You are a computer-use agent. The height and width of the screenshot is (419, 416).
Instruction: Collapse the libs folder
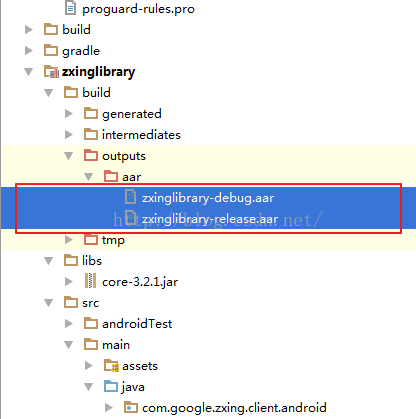point(49,261)
